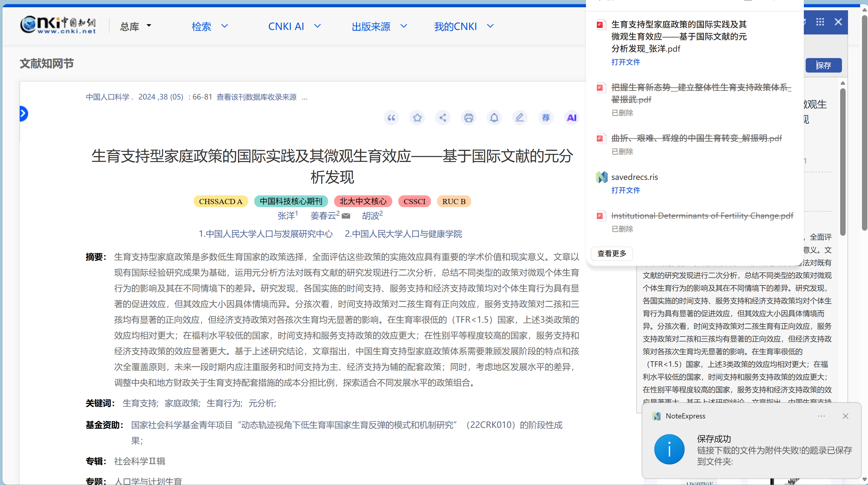The width and height of the screenshot is (868, 485).
Task: Open author 张洋 link
Action: (286, 216)
